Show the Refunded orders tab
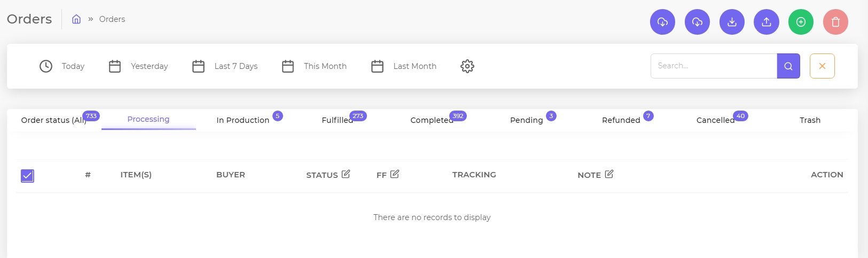 pos(621,120)
